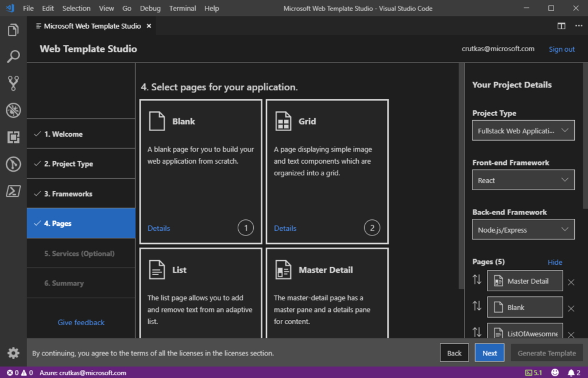Open the Project Type dropdown
Viewport: 588px width, 378px height.
(523, 130)
